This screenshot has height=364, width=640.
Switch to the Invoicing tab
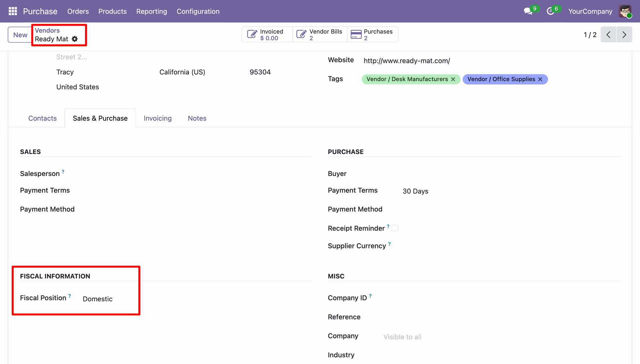click(158, 118)
